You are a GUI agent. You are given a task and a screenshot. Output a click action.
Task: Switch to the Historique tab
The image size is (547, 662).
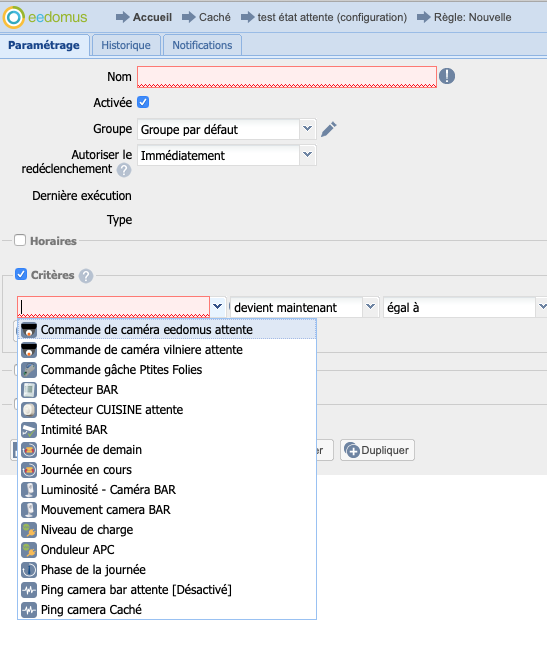126,45
